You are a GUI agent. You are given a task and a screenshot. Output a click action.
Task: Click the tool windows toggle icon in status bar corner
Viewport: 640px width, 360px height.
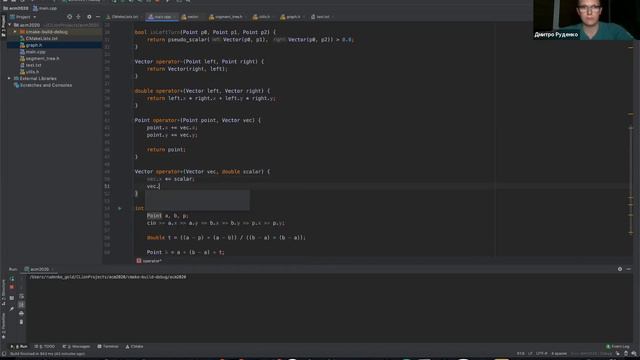pyautogui.click(x=4, y=354)
